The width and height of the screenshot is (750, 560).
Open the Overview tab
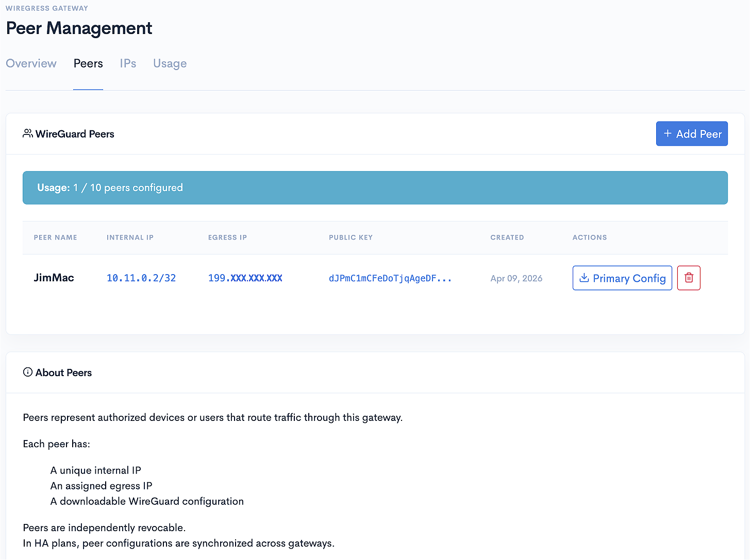[31, 63]
